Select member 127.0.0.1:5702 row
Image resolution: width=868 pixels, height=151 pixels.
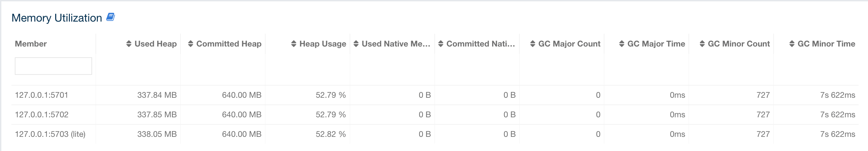coord(41,115)
